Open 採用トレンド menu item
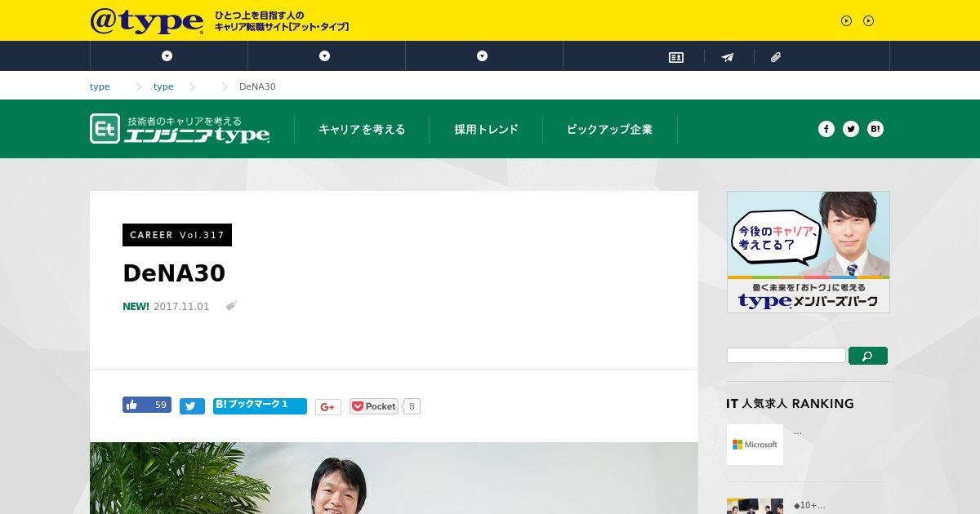 486,129
